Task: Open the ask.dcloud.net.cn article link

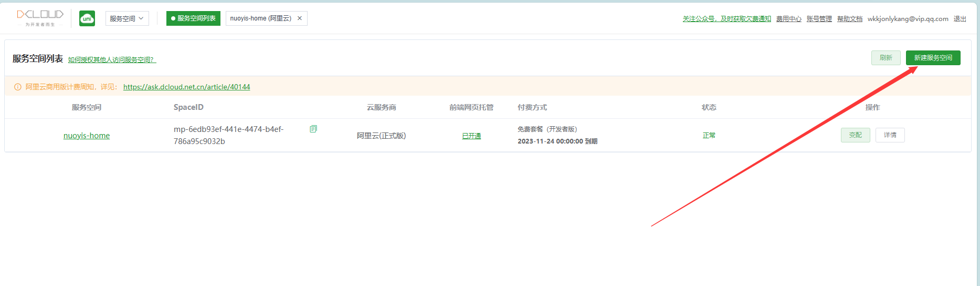Action: click(x=186, y=87)
